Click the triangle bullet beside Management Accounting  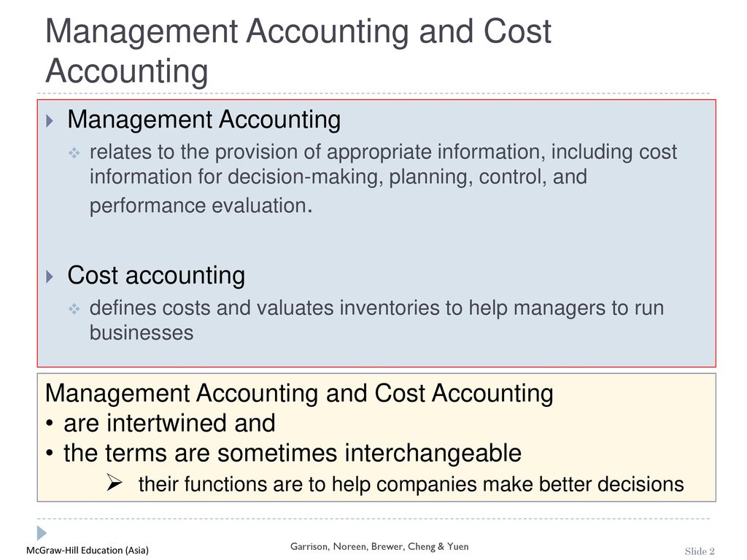coord(50,120)
